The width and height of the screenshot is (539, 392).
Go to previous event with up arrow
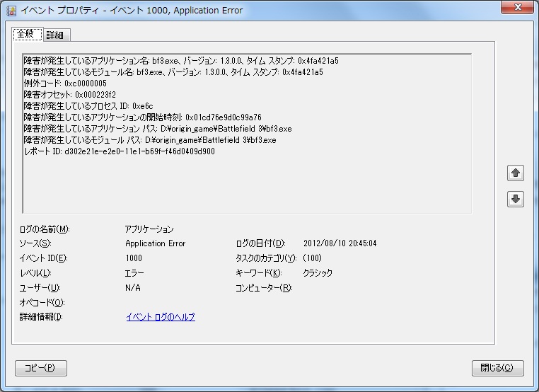515,173
